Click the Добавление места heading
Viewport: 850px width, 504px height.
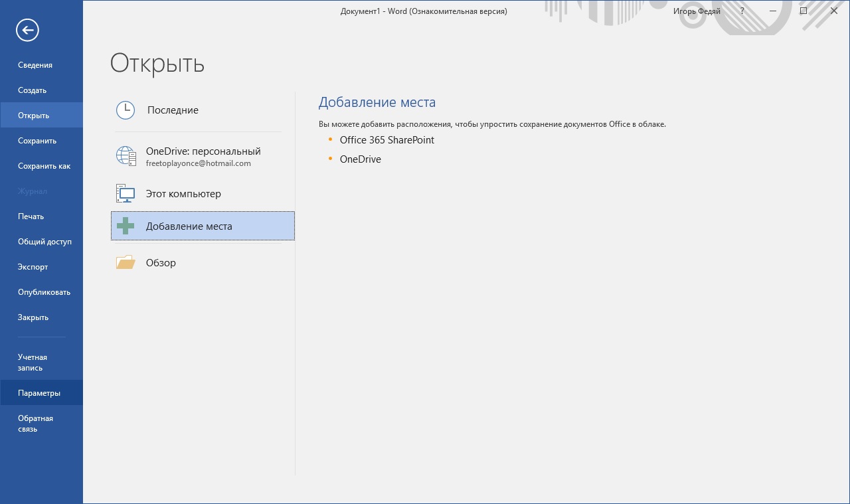point(377,102)
